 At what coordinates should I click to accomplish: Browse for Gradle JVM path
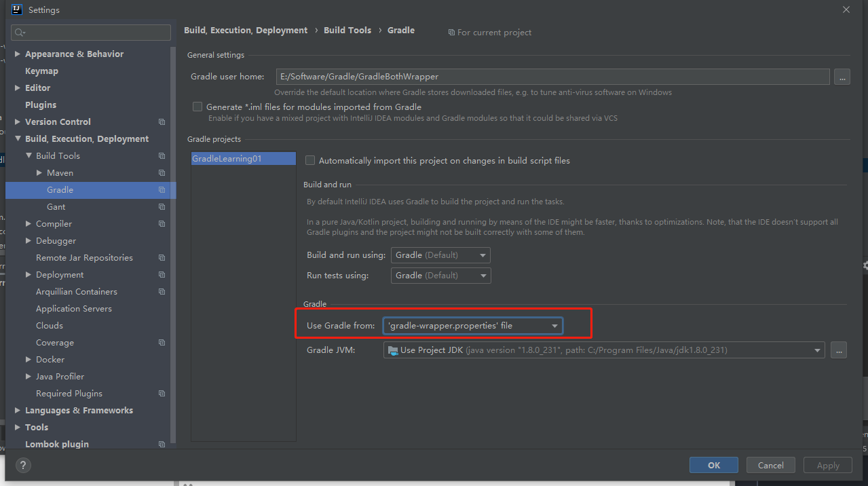pyautogui.click(x=839, y=350)
